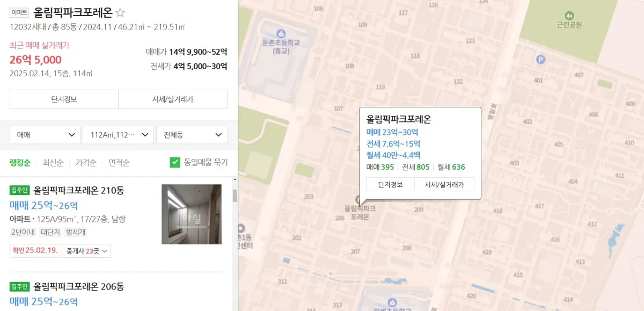644x311 pixels.
Task: Toggle the 동일매물 묶기 checkbox
Action: 175,162
